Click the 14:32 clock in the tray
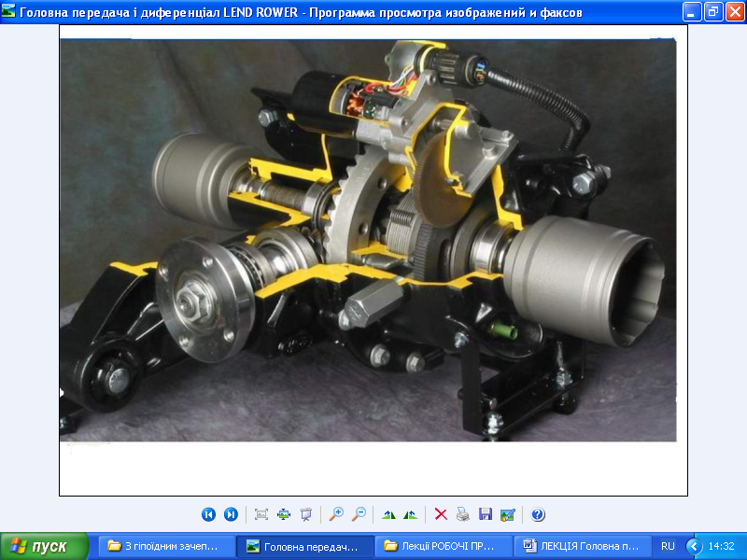747x560 pixels. 721,546
